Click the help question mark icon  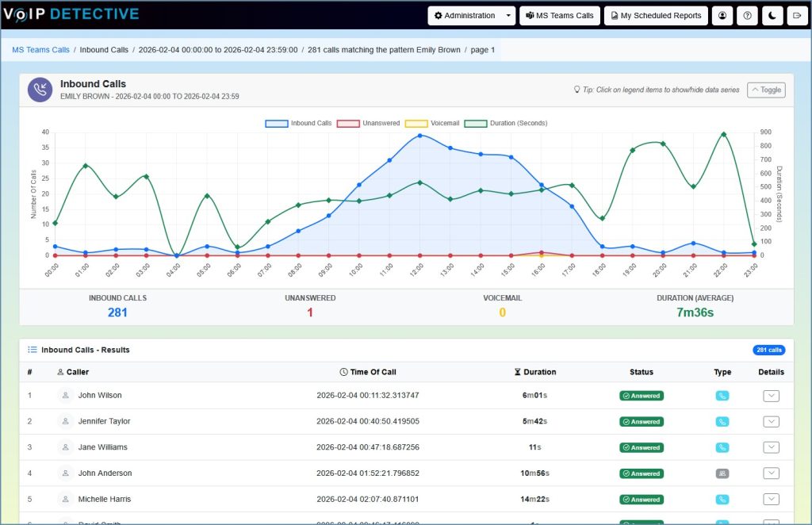tap(746, 15)
